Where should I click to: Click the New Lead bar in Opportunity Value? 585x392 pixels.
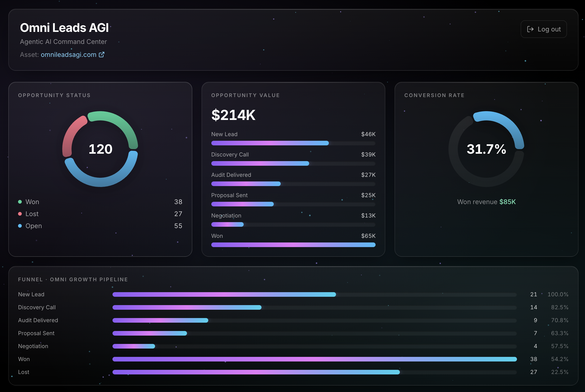(293, 143)
